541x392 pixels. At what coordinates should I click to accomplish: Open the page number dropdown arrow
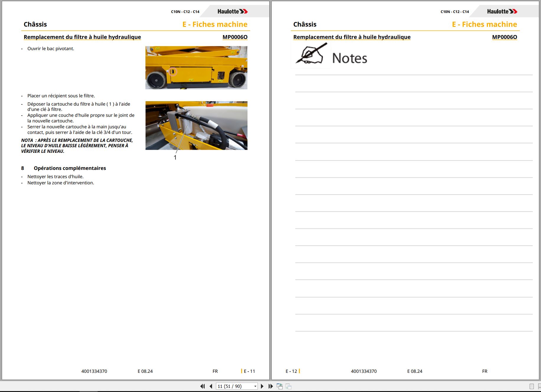point(255,386)
